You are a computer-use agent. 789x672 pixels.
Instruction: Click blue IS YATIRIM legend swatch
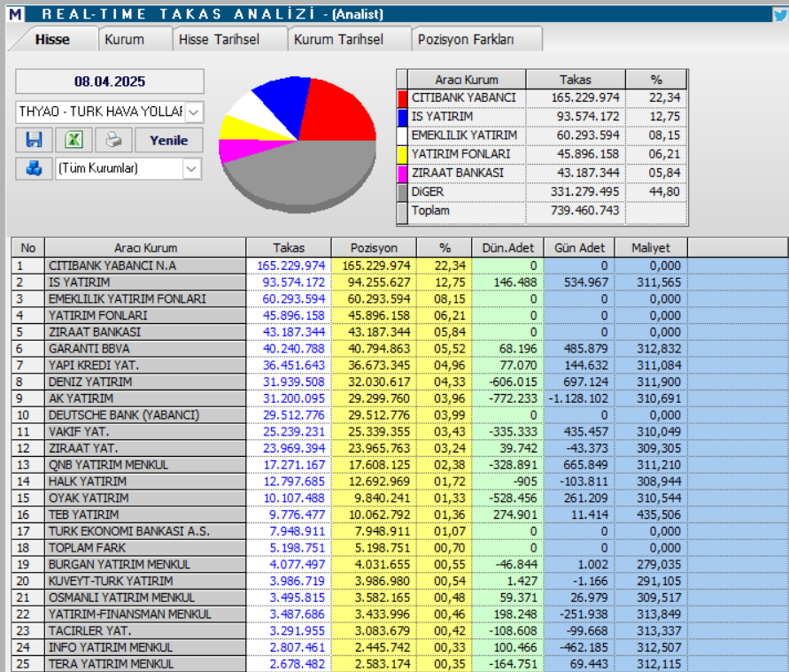[x=403, y=117]
